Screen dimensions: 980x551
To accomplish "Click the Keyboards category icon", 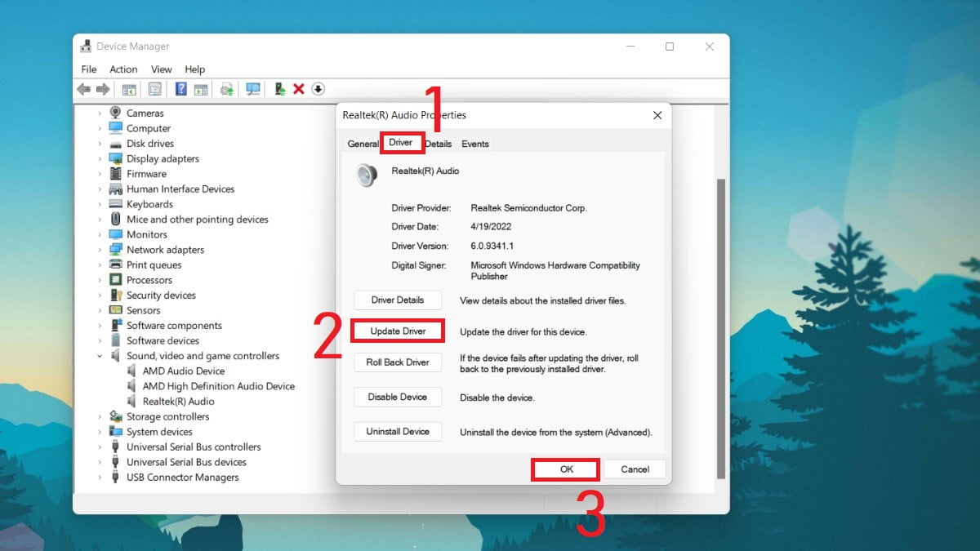I will pos(115,204).
